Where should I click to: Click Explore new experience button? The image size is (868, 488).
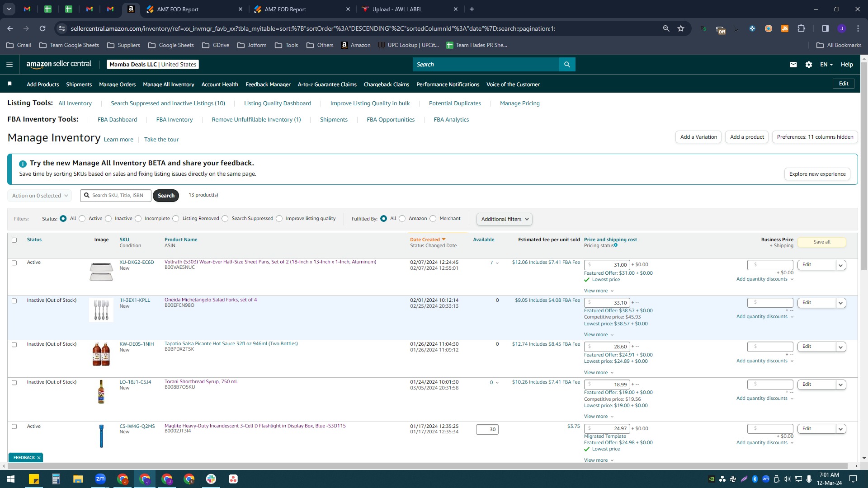click(x=817, y=174)
